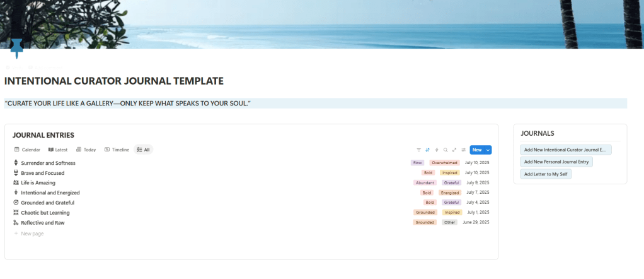
Task: Open database full page with expand arrows icon
Action: [x=454, y=150]
